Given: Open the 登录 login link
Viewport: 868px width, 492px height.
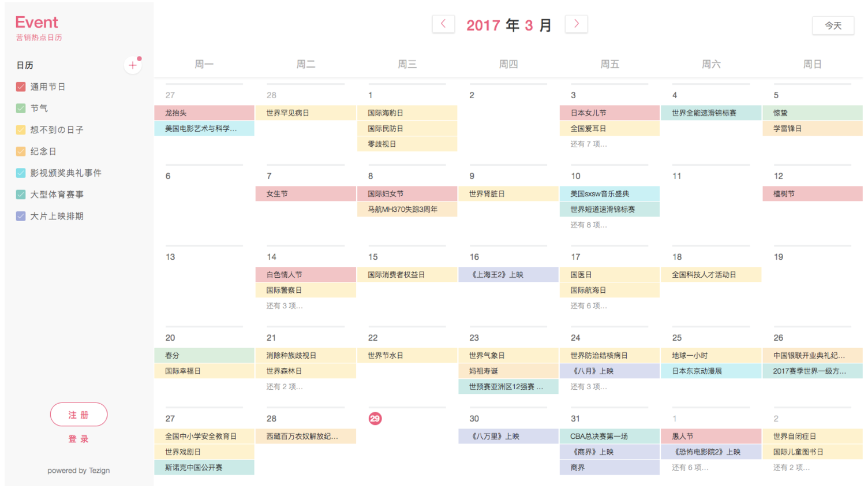Looking at the screenshot, I should [x=78, y=439].
